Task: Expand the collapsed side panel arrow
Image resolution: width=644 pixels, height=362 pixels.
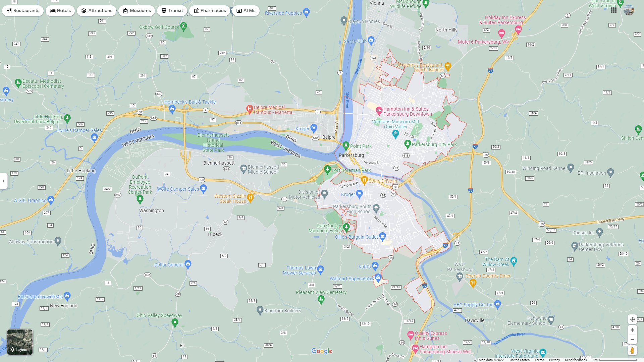Action: click(4, 181)
